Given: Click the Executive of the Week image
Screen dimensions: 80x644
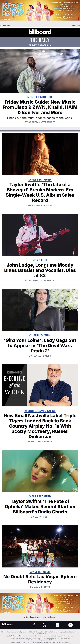Looking at the screenshot, I should click(40, 385).
